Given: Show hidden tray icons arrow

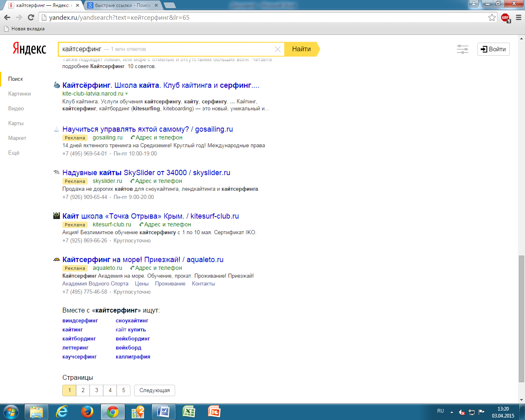Looking at the screenshot, I should click(452, 412).
